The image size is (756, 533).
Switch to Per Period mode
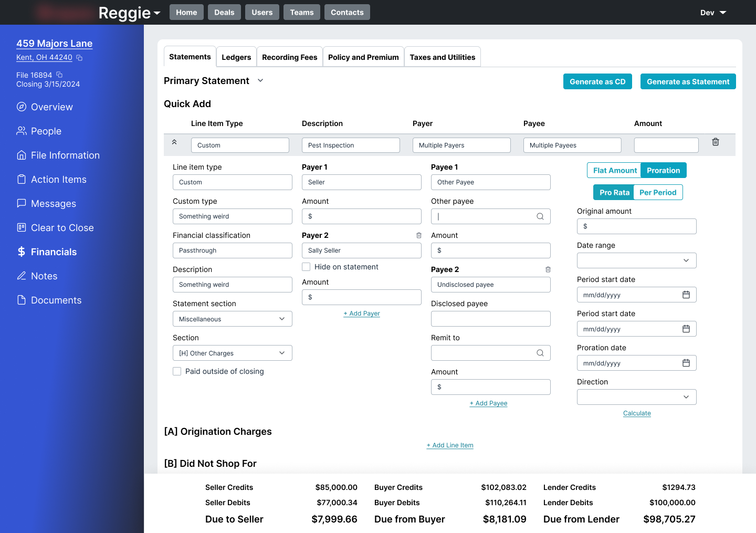click(x=658, y=192)
